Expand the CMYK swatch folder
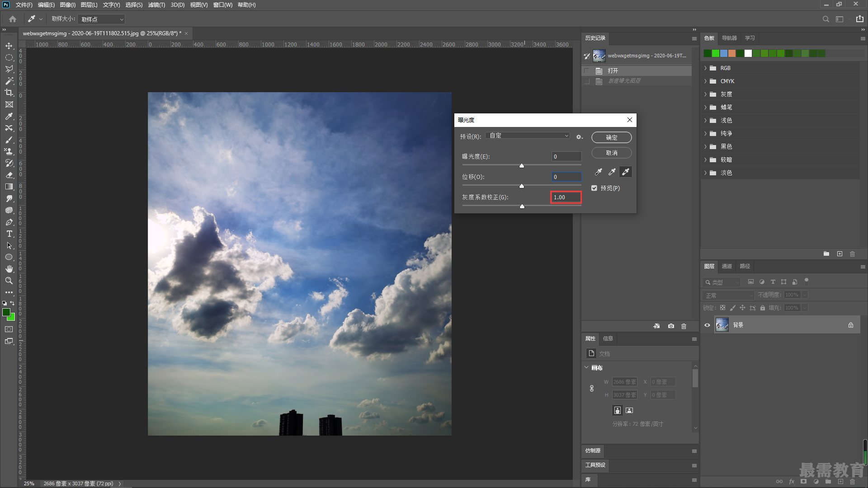868x488 pixels. [705, 81]
